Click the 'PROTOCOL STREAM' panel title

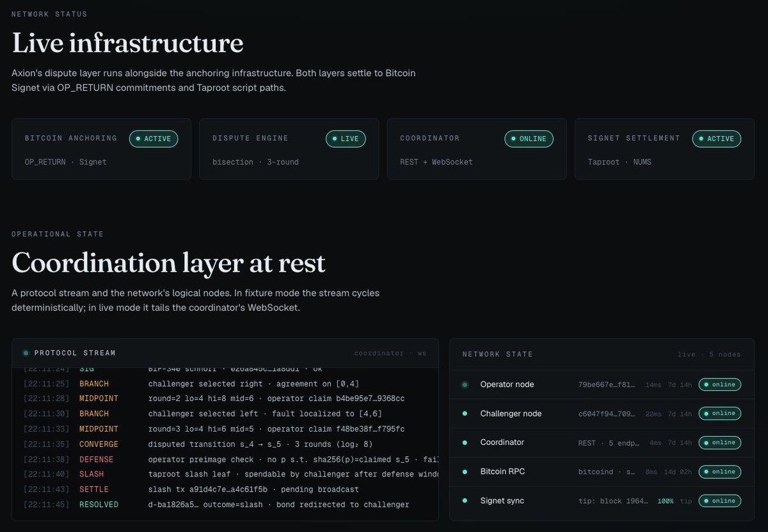[75, 353]
